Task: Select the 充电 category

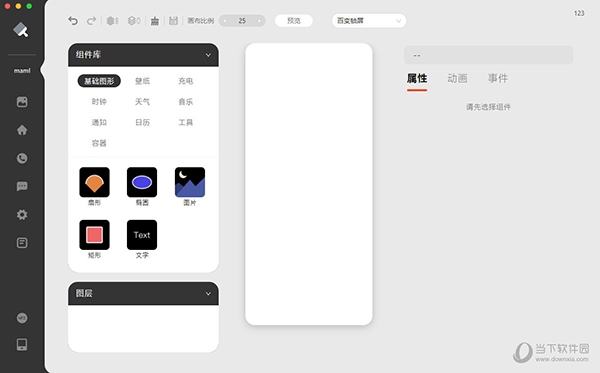Action: 186,81
